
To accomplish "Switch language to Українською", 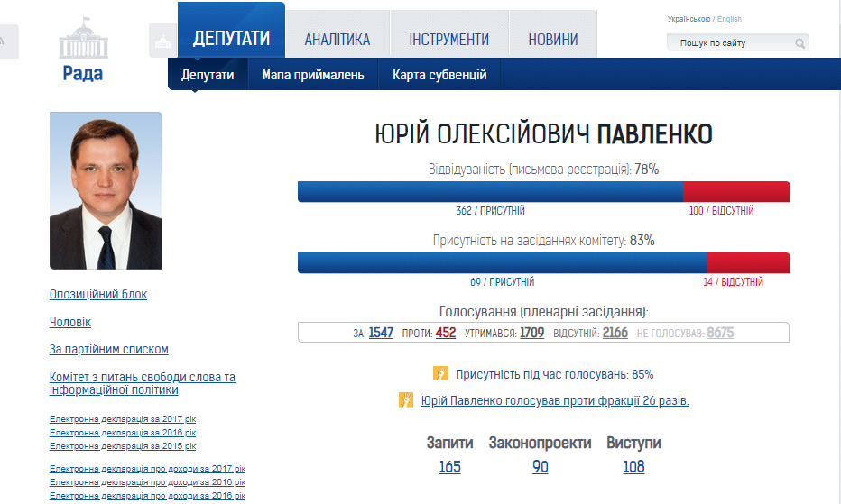I will [689, 19].
